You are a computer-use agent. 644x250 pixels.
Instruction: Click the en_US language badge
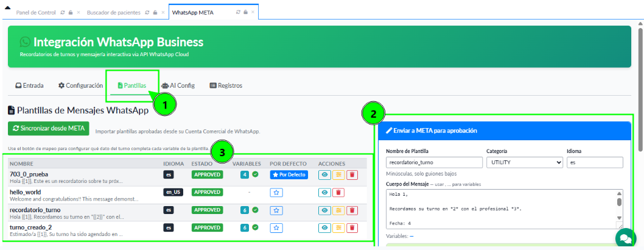coord(172,193)
